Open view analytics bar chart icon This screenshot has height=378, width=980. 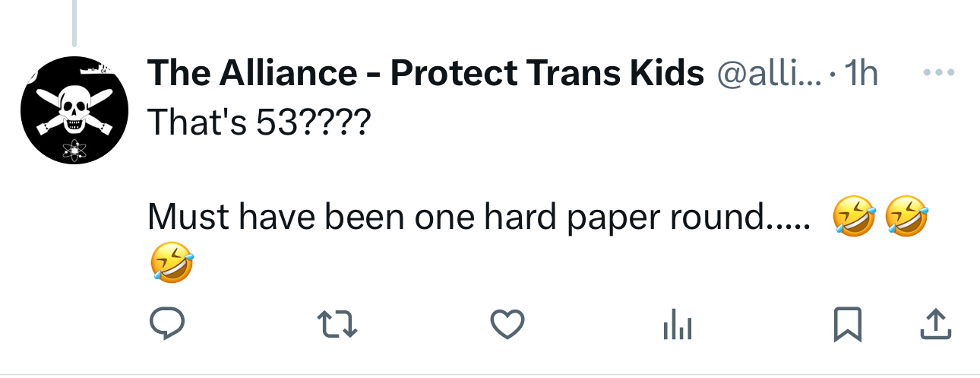[x=675, y=326]
